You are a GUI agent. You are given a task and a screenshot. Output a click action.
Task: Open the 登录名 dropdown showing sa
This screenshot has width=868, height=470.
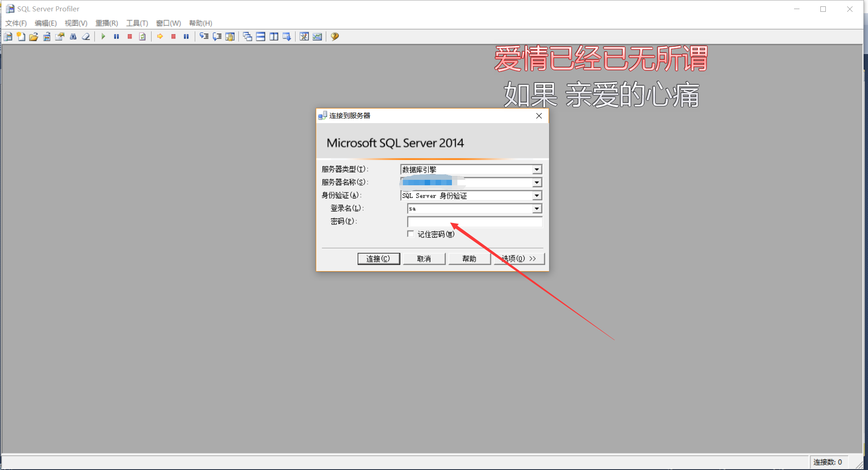pos(537,209)
